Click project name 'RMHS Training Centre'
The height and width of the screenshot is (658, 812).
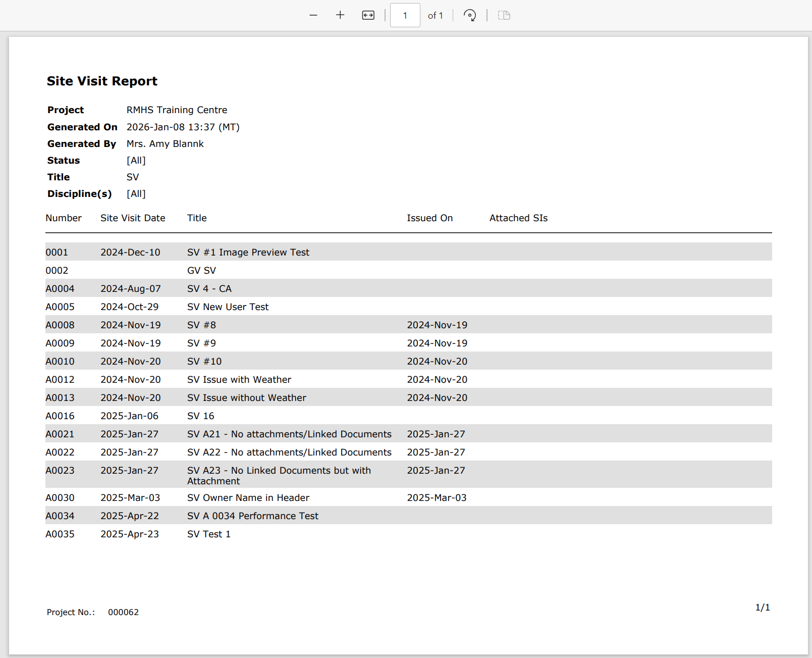click(x=177, y=110)
